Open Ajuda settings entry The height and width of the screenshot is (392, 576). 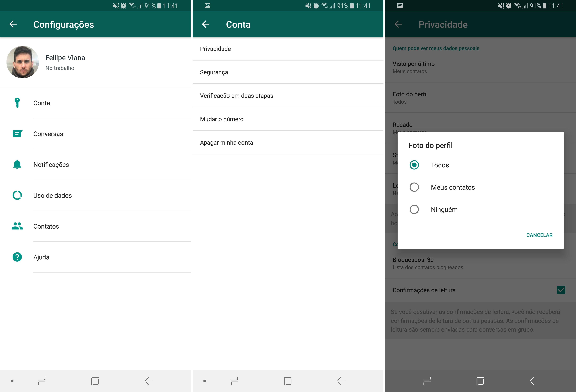[95, 257]
